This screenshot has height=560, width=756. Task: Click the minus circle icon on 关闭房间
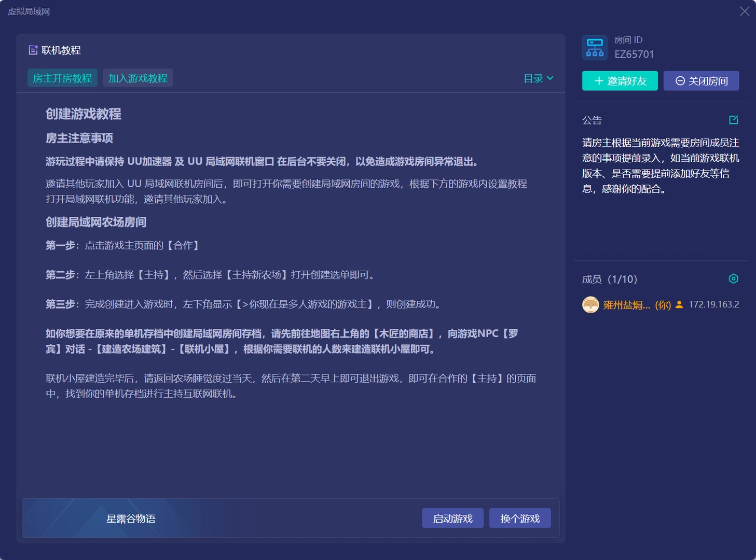680,81
